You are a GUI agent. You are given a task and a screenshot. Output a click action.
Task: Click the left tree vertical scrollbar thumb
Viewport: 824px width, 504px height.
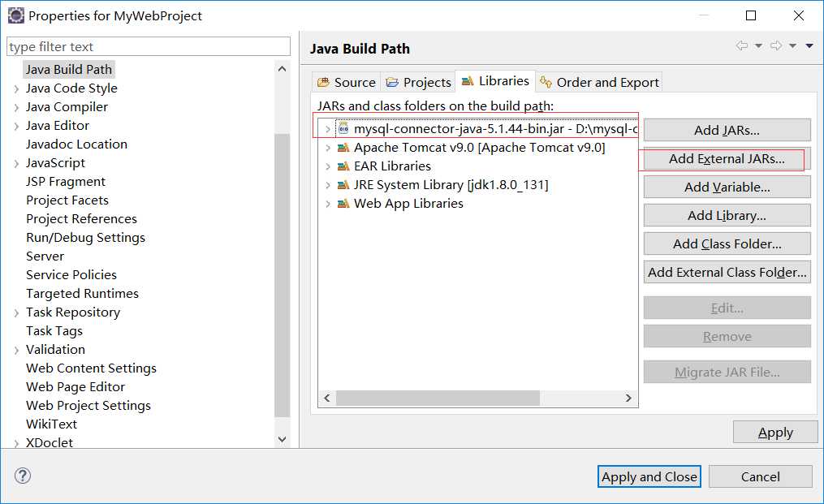pos(283,275)
